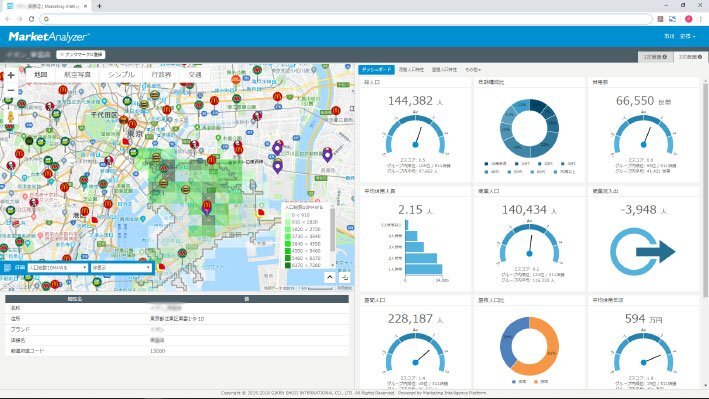Switch map to 航空写真 view
The image size is (709, 399).
pos(77,75)
